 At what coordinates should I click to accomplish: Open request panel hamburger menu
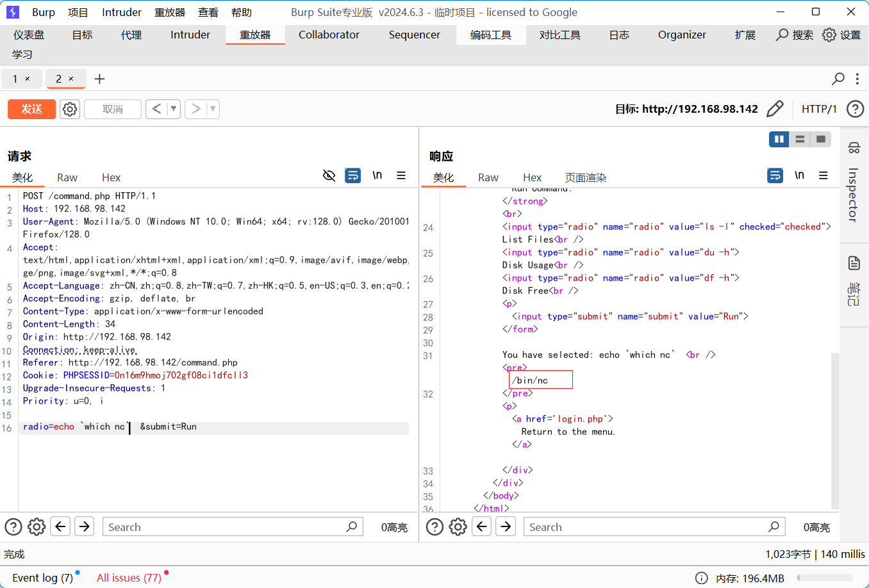tap(401, 176)
